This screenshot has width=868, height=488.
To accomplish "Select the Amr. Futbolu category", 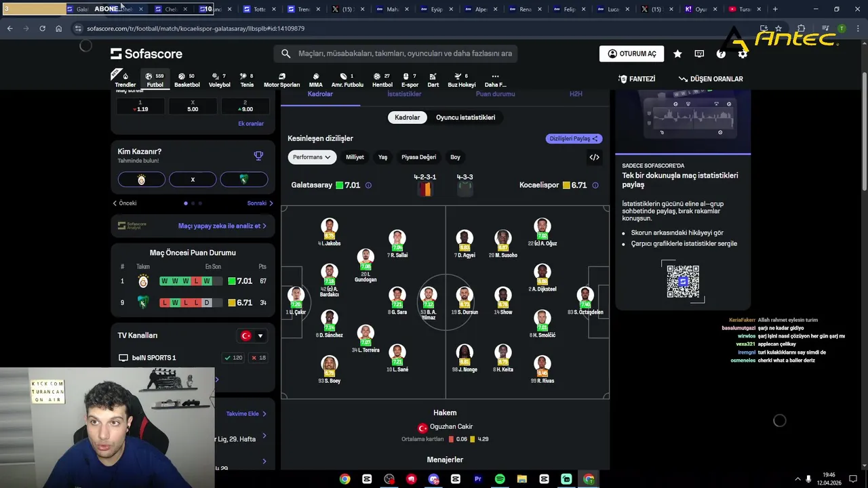I will pos(347,80).
